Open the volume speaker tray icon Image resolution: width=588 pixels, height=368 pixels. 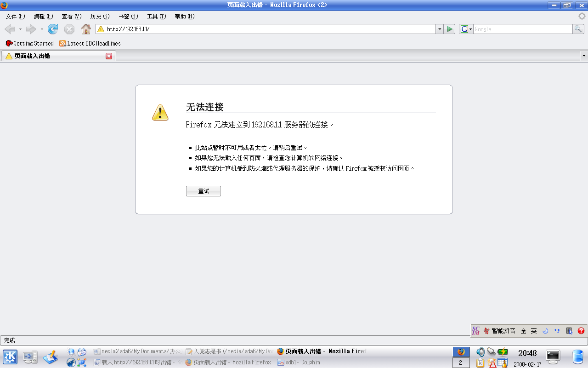pos(480,352)
